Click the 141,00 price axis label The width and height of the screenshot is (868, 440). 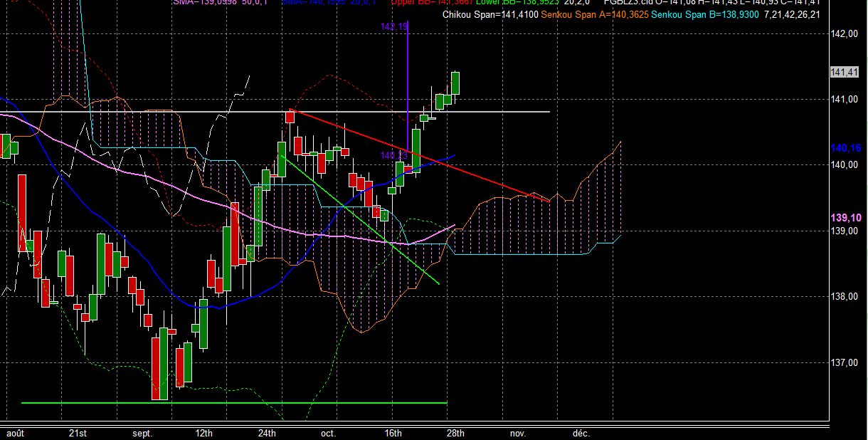844,99
